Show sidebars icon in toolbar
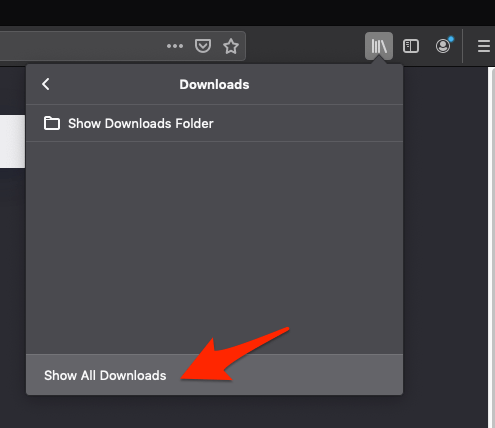The image size is (495, 428). pos(411,46)
